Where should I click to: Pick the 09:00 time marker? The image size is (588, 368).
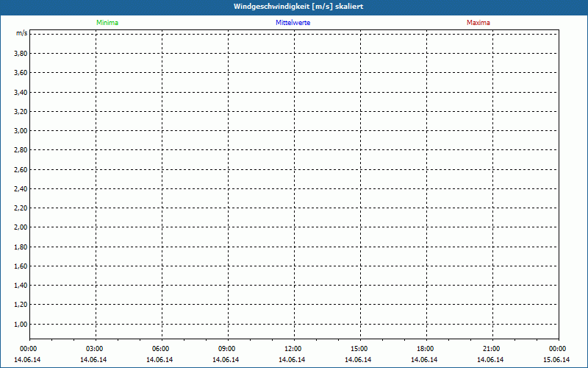click(x=227, y=349)
